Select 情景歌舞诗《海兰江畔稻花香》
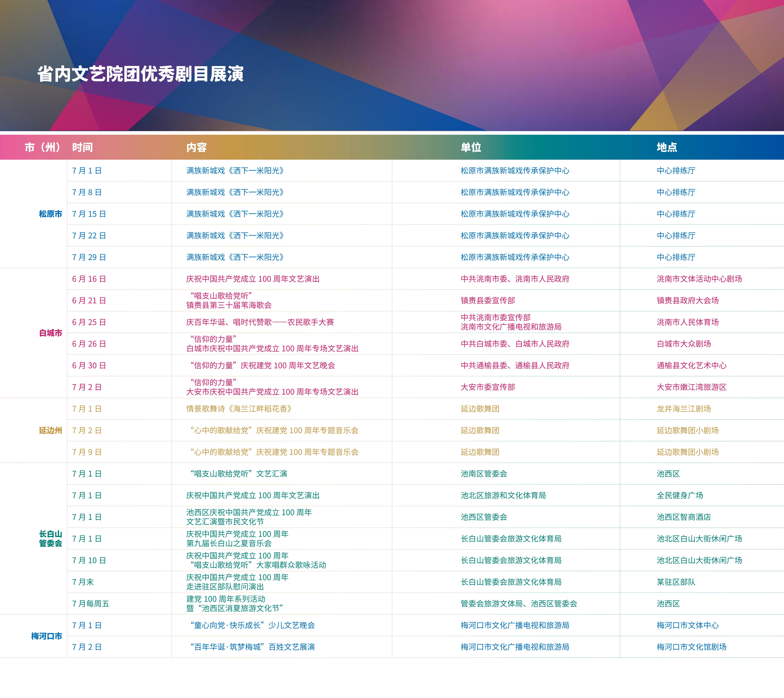This screenshot has height=698, width=784. (239, 409)
